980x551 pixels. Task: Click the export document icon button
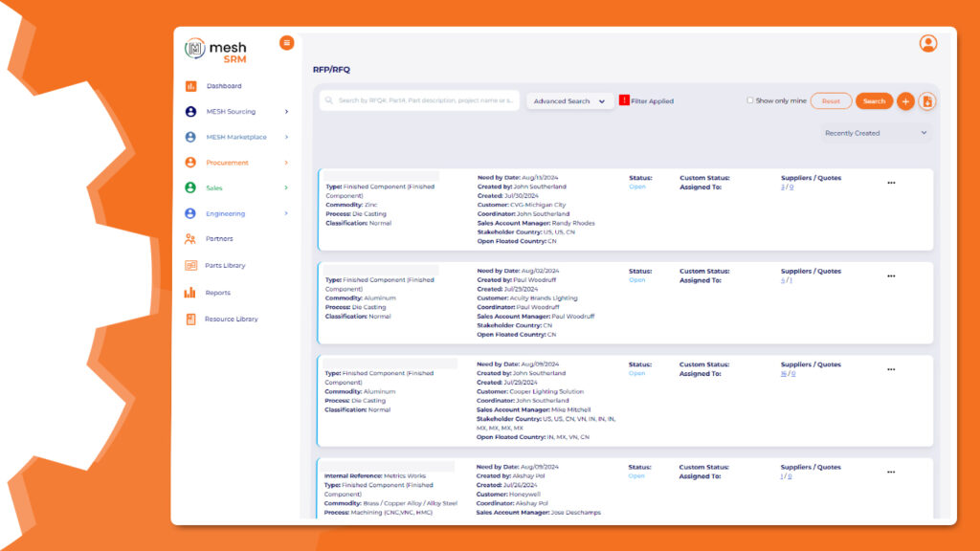point(926,101)
